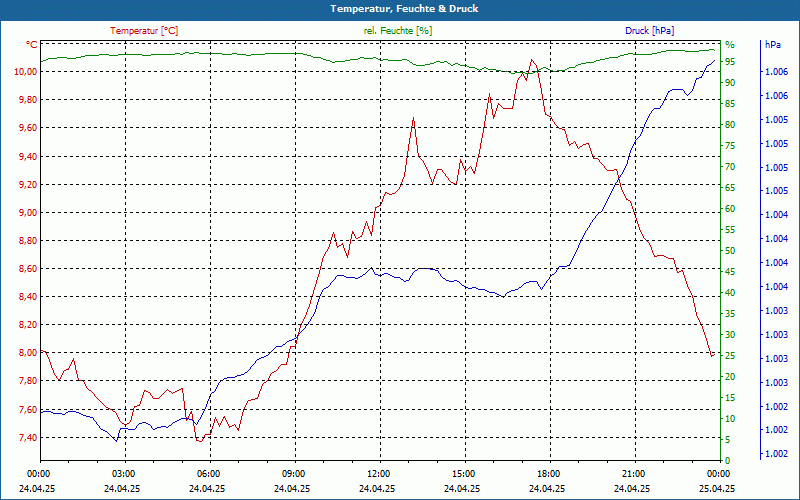Click the "9,40" temperature axis value
800x500 pixels.
[28, 157]
